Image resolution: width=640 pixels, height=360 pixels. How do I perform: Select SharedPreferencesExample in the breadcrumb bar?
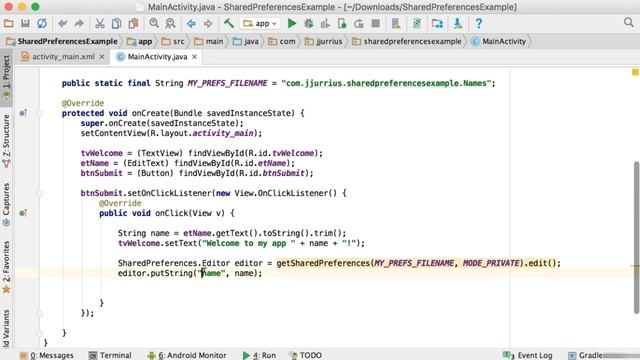[62, 41]
